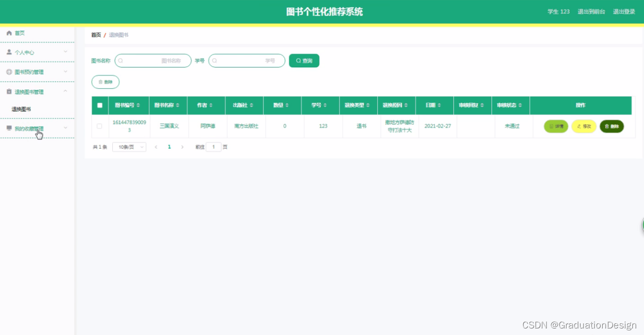Expand the 我的收藏管理 menu chevron
The image size is (644, 335).
pos(65,128)
